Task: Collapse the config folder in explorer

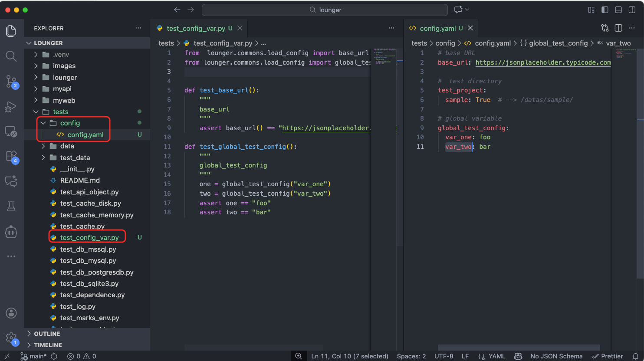Action: click(70, 123)
